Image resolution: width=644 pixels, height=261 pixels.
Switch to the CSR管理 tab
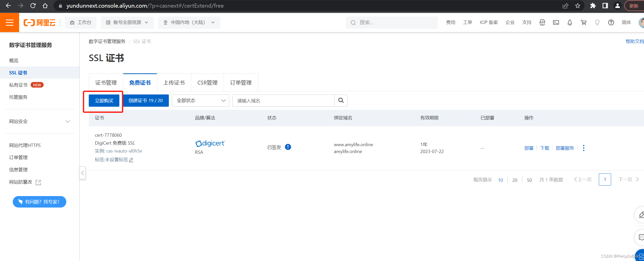click(207, 83)
